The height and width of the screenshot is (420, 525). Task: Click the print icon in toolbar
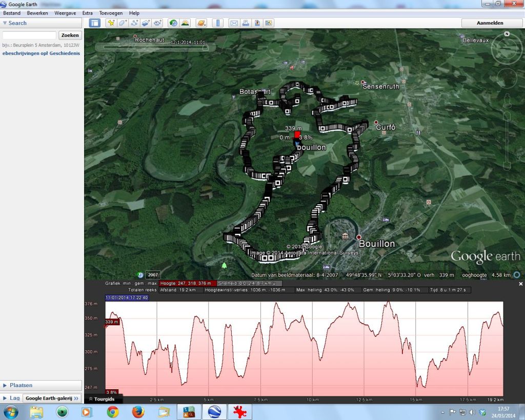pyautogui.click(x=246, y=23)
